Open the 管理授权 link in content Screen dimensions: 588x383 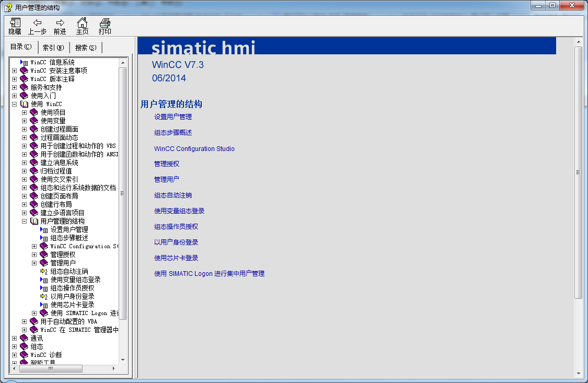tap(167, 164)
